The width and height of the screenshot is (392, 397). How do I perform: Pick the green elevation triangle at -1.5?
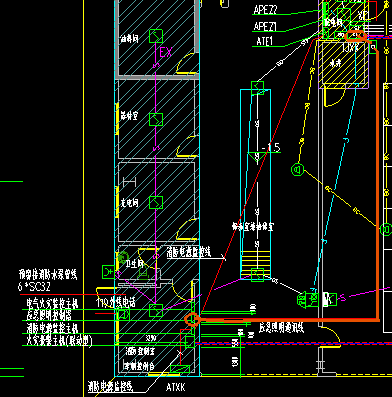[257, 157]
